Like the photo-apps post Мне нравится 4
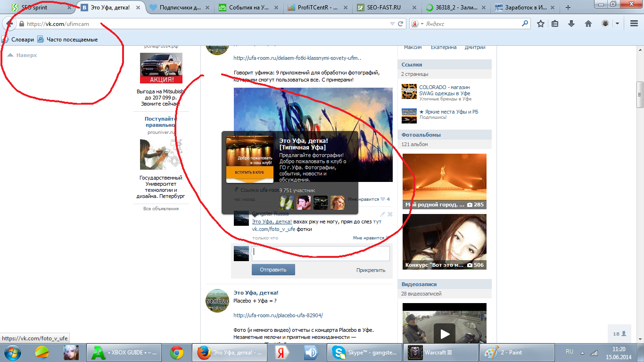Image resolution: width=644 pixels, height=362 pixels. click(x=369, y=199)
